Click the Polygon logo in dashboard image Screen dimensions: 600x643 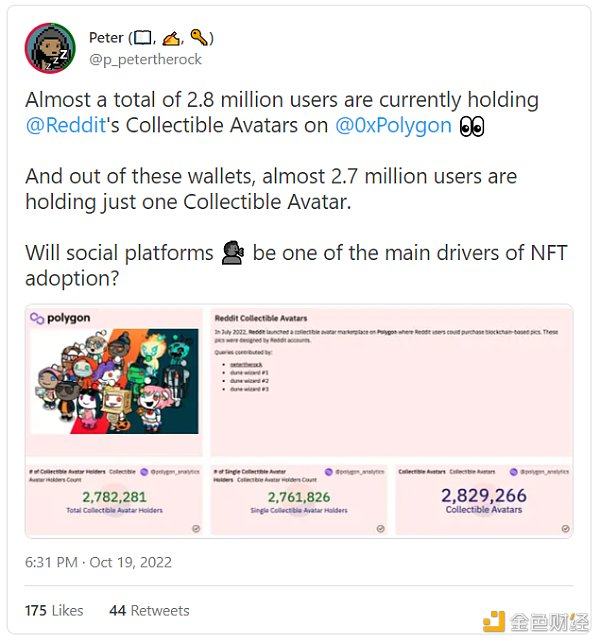point(66,317)
